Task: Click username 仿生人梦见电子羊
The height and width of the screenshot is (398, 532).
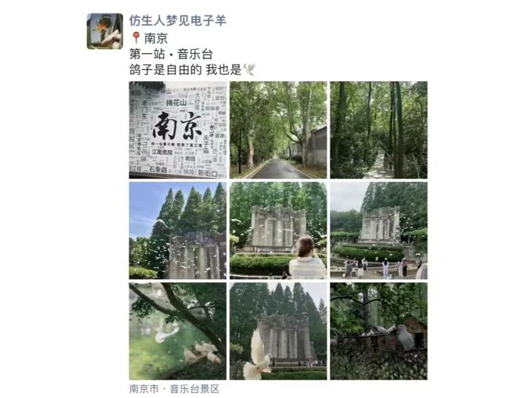Action: [x=178, y=21]
